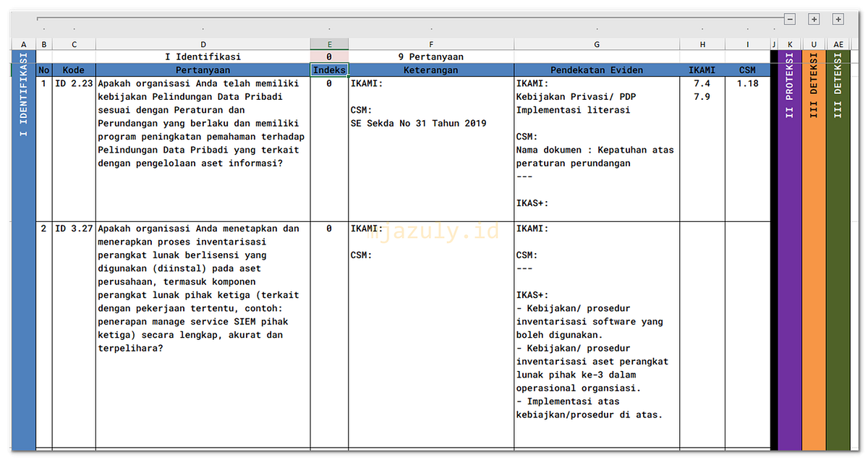Select column H header
Screen dimensions: 868x460
point(702,45)
